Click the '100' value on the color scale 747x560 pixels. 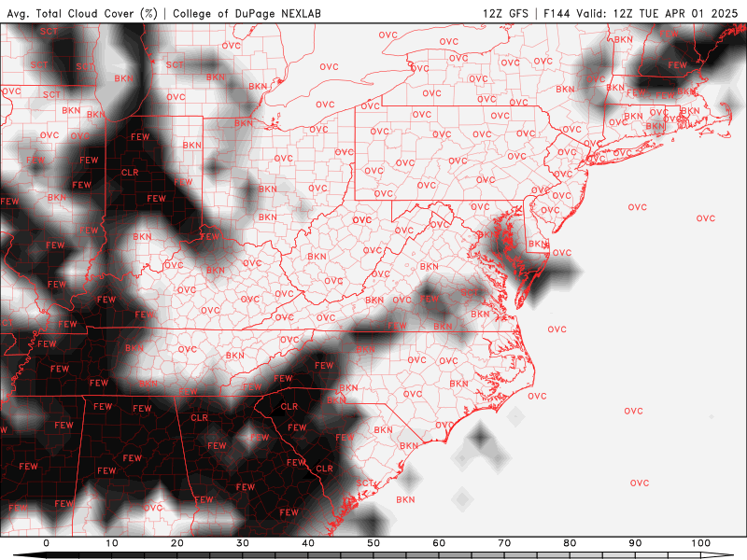point(701,543)
